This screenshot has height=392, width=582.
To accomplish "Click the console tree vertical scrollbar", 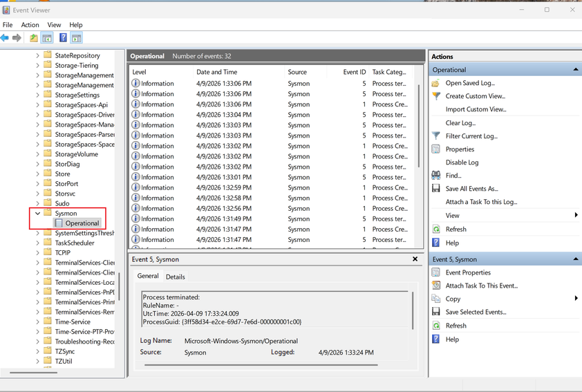I will pyautogui.click(x=119, y=287).
